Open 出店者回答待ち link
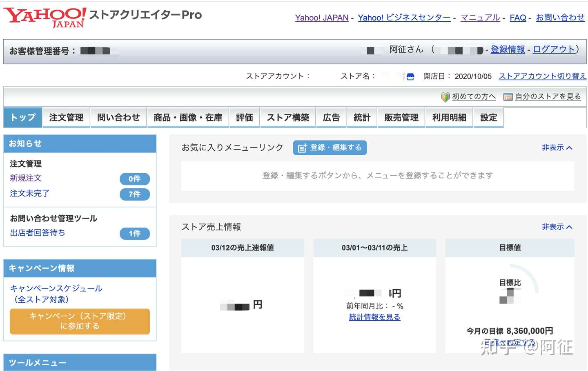The height and width of the screenshot is (371, 588). 38,233
